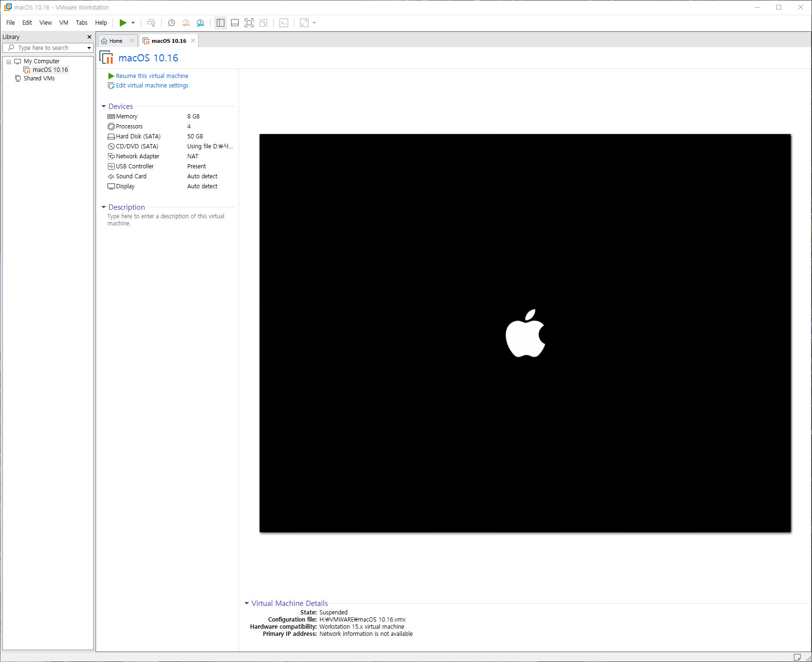The image size is (812, 662).
Task: Revert the virtual machine to its snapshot
Action: coord(186,23)
